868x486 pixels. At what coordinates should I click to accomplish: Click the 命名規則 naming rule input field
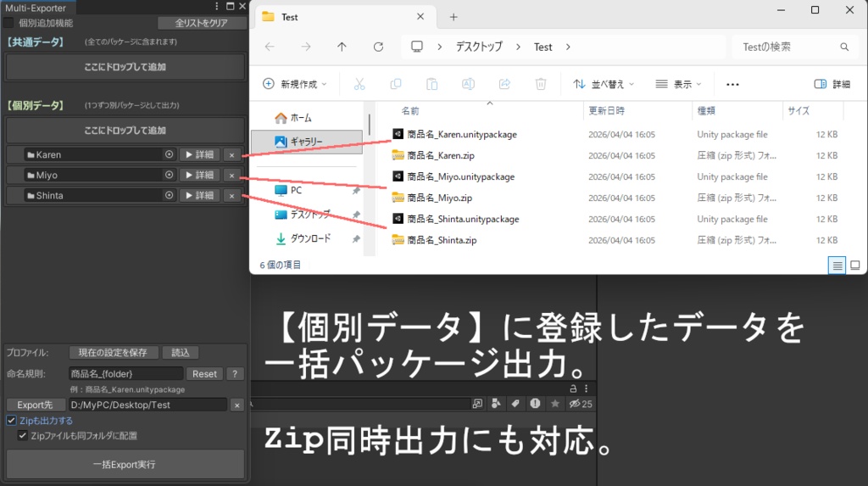(126, 374)
